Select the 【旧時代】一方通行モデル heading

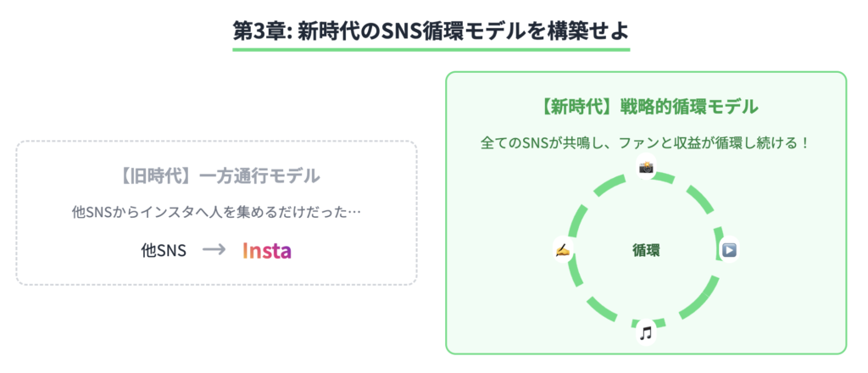(216, 175)
